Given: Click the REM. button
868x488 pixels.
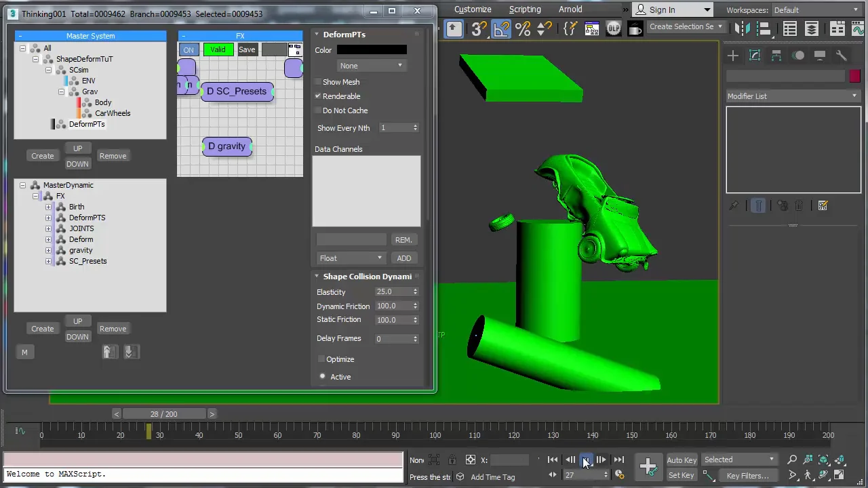Looking at the screenshot, I should coord(403,240).
